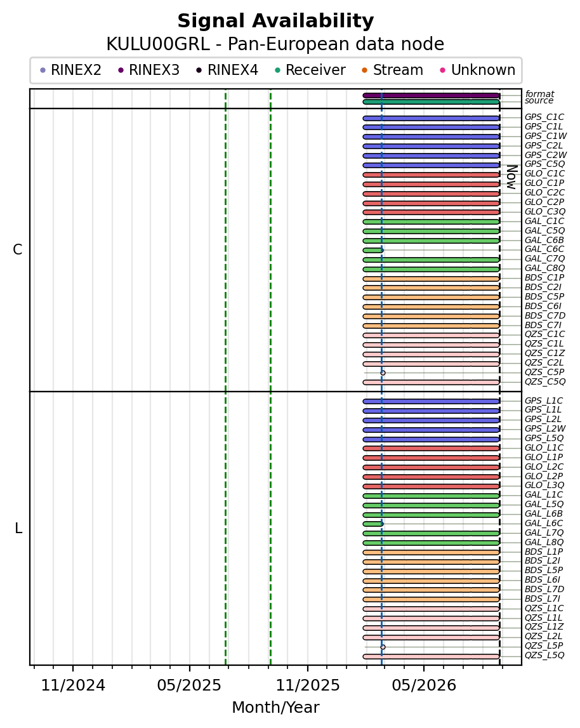This screenshot has width=580, height=728.
Task: Click the Receiver legend dot
Action: (x=278, y=70)
